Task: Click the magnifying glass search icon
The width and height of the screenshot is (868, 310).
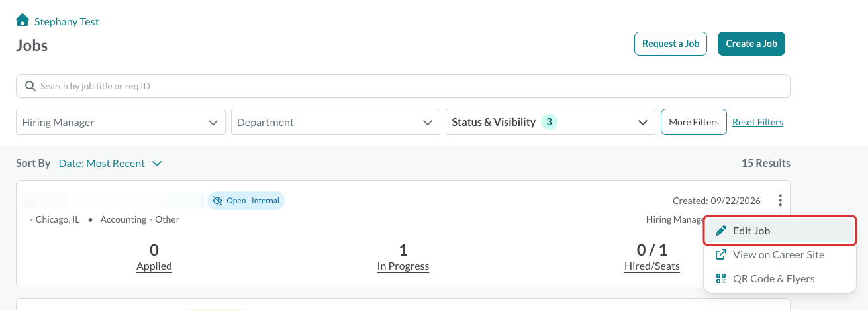Action: [x=30, y=86]
